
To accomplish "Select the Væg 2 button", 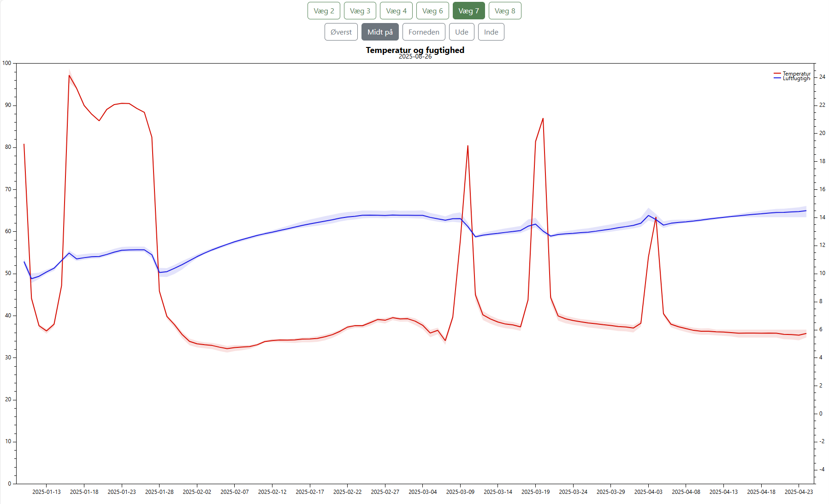I will click(324, 11).
